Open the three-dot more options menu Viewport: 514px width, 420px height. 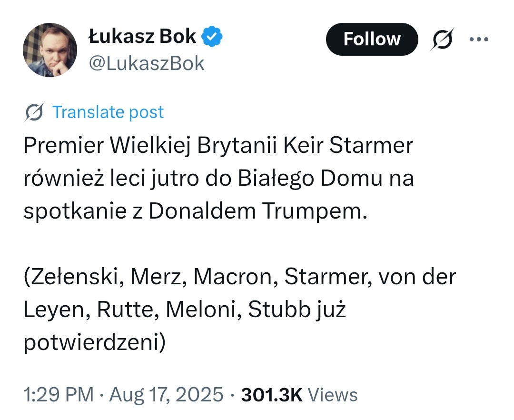click(x=479, y=39)
